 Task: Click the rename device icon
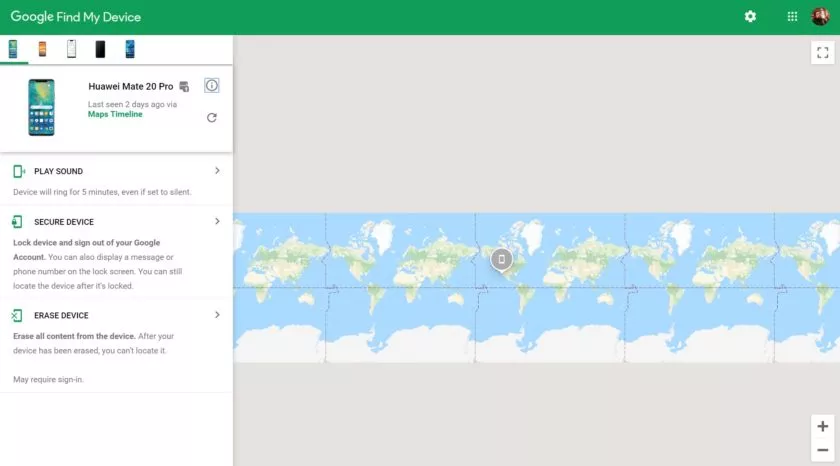click(184, 87)
